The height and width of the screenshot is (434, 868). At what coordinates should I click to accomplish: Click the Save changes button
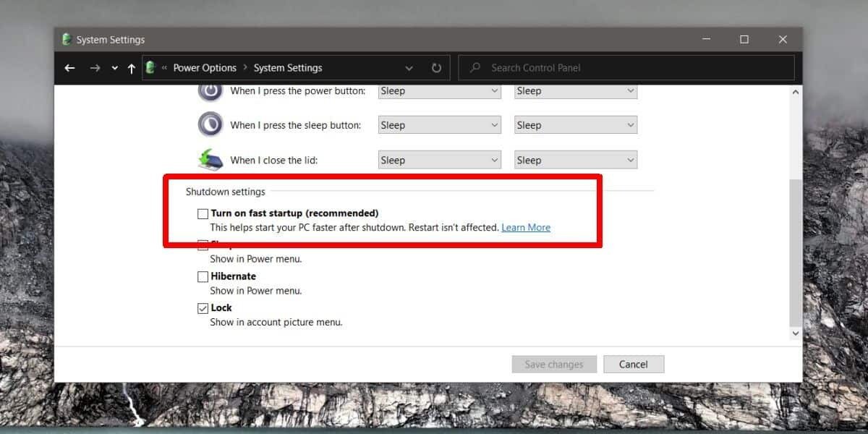pos(554,364)
